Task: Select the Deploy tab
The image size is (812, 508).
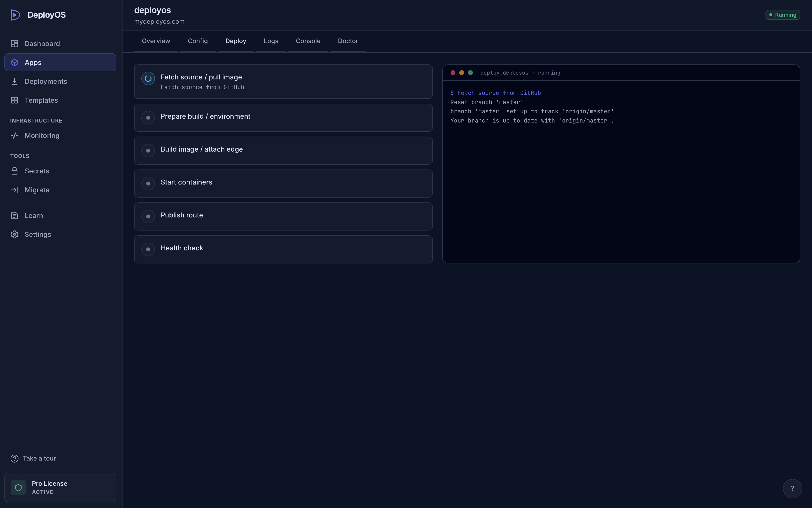Action: click(236, 41)
